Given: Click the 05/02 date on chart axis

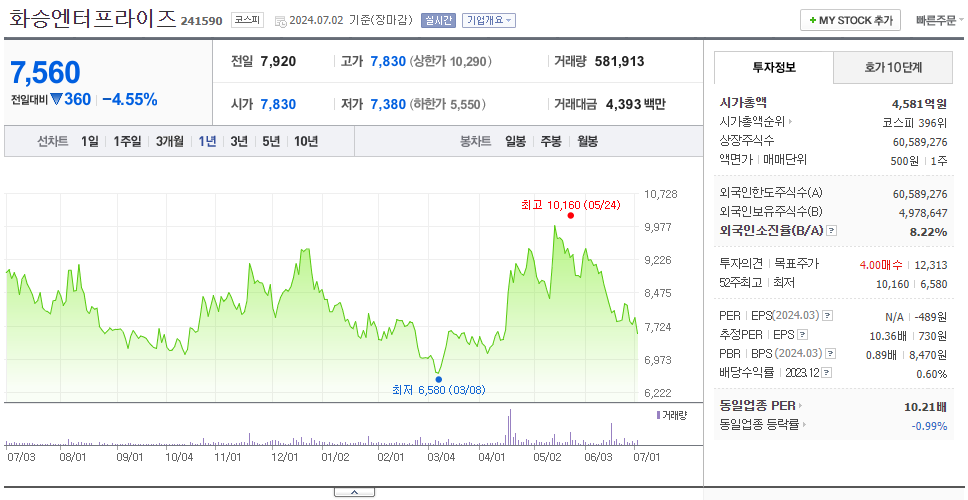Looking at the screenshot, I should coord(547,457).
